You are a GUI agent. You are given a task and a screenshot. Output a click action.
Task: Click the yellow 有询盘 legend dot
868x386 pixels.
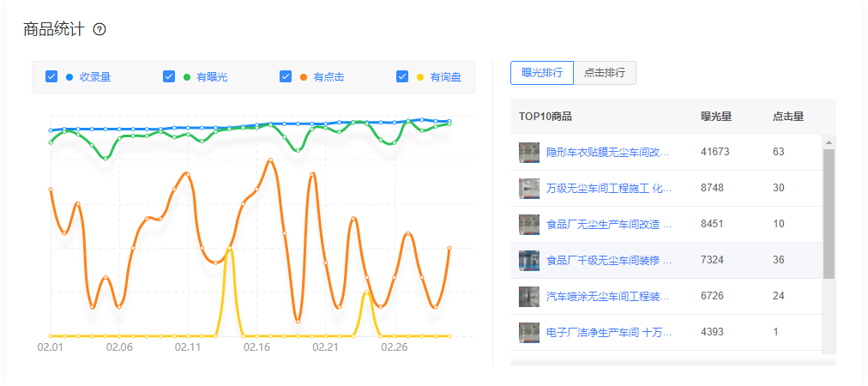pyautogui.click(x=420, y=77)
